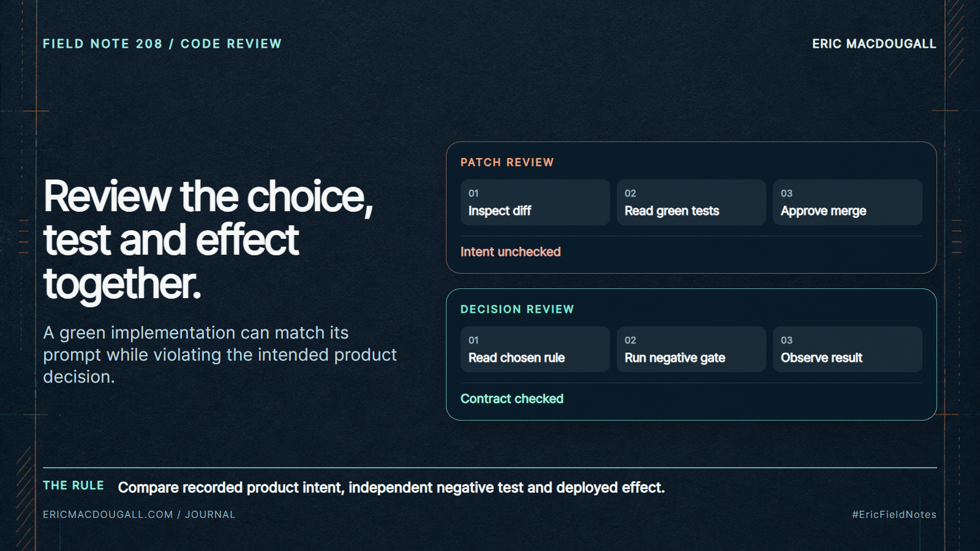Click the #EricFieldNotes hashtag
This screenshot has height=551, width=980.
(x=894, y=514)
